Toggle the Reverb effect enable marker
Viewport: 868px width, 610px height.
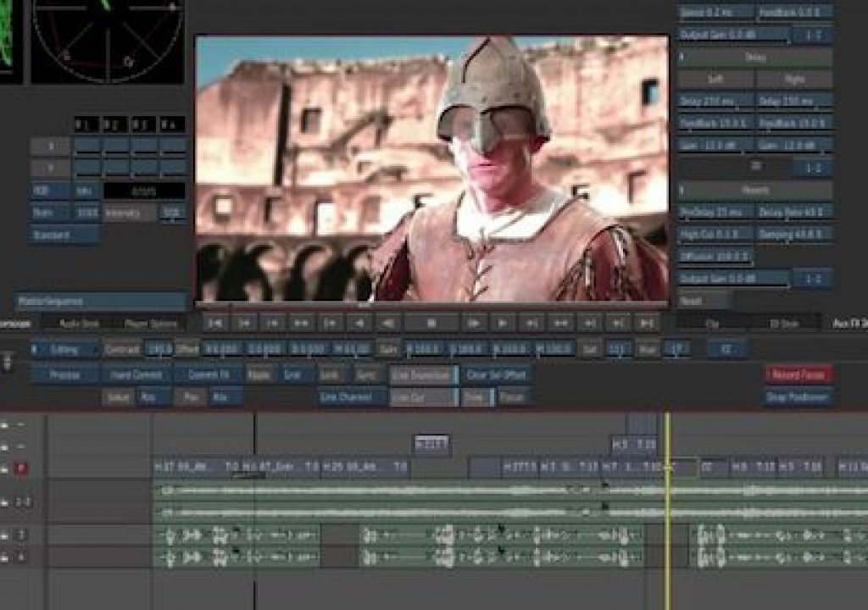(x=682, y=190)
